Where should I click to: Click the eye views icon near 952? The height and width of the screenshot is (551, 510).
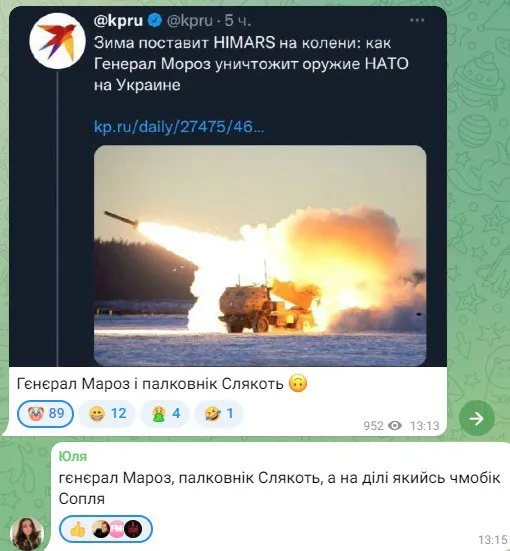[395, 426]
